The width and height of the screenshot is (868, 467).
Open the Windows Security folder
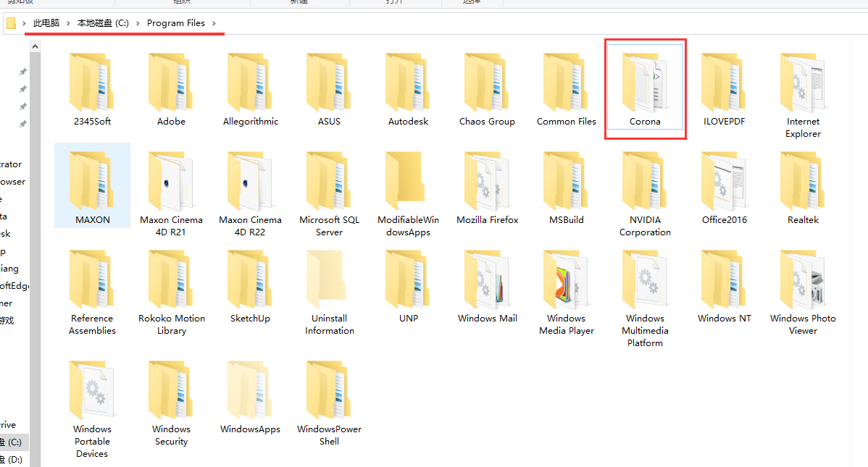pos(171,402)
